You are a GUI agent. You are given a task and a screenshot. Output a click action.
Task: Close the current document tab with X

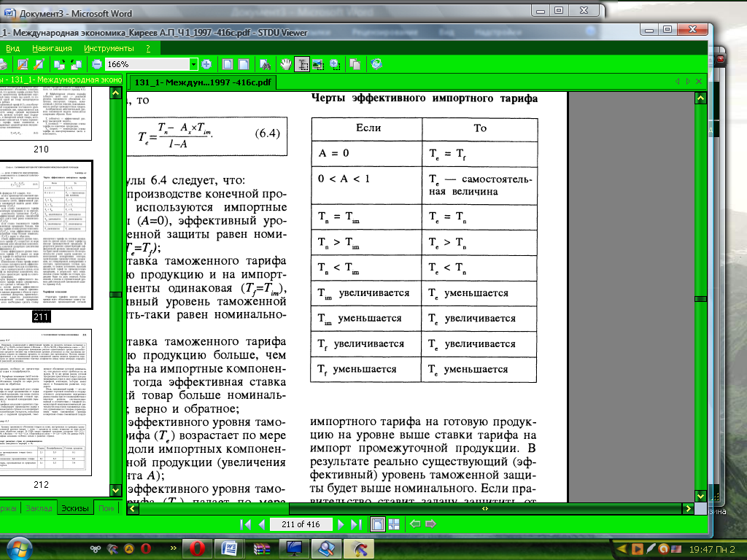tap(699, 82)
